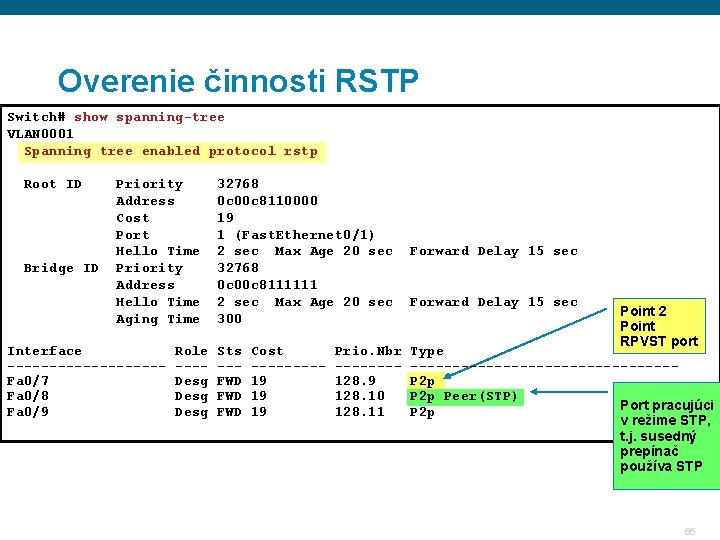This screenshot has width=720, height=540.
Task: Click 'Switch#' prompt text
Action: pos(36,117)
